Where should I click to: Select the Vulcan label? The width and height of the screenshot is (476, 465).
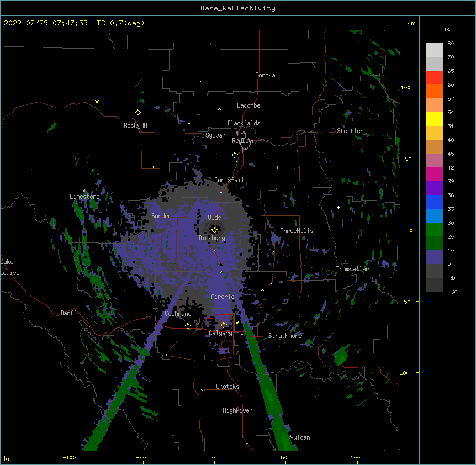tap(300, 437)
